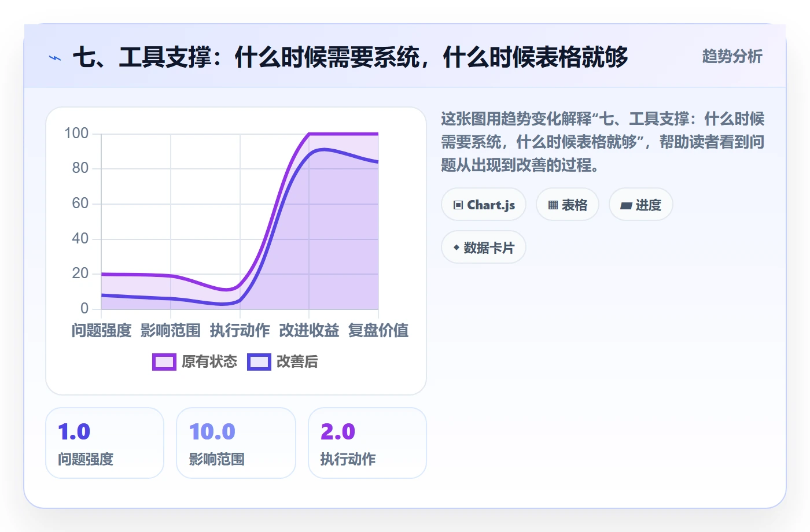The width and height of the screenshot is (810, 532).
Task: Click the 问题强度 x-axis label
Action: [x=101, y=331]
